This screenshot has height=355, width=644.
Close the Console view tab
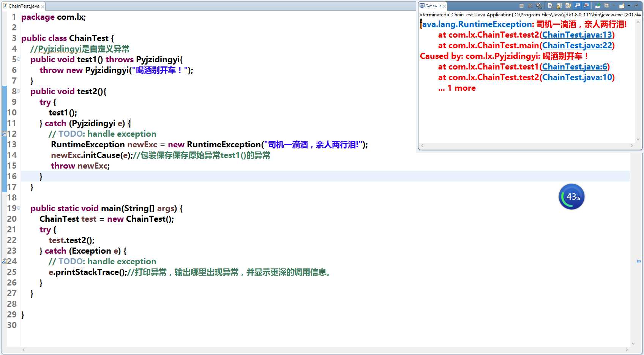pos(444,6)
